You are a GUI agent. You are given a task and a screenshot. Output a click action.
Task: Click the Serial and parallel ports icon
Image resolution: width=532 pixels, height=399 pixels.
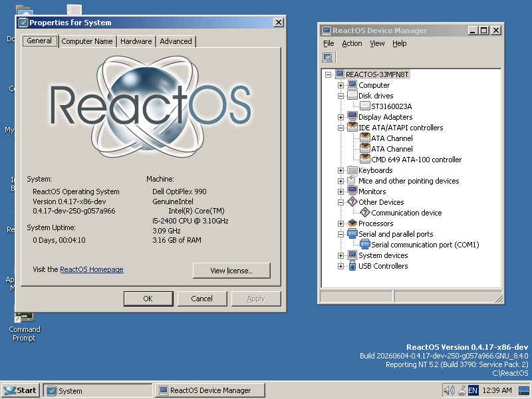[x=352, y=234]
